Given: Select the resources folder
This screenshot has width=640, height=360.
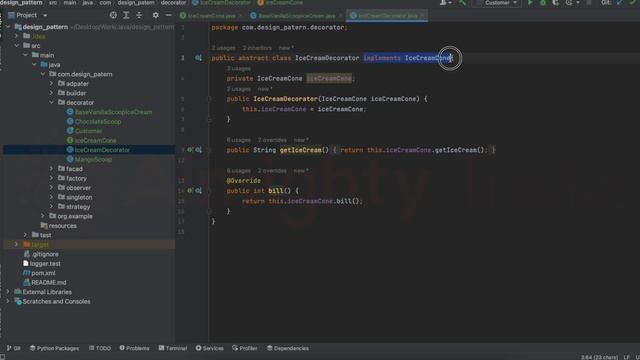Looking at the screenshot, I should (58, 226).
